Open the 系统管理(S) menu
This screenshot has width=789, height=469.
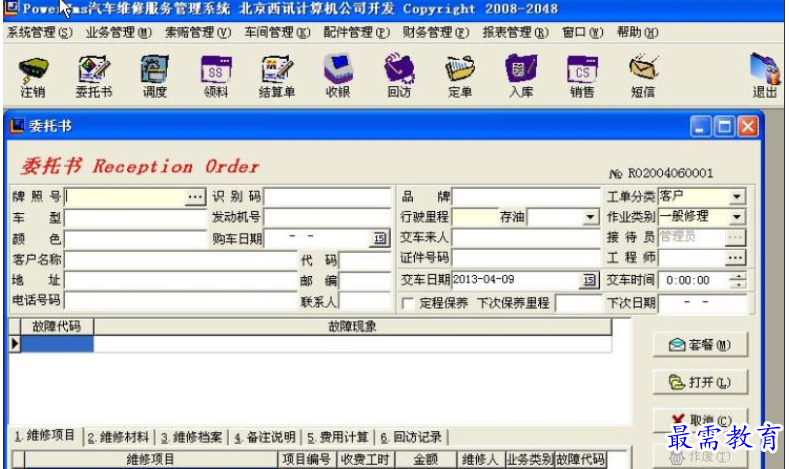pyautogui.click(x=39, y=33)
